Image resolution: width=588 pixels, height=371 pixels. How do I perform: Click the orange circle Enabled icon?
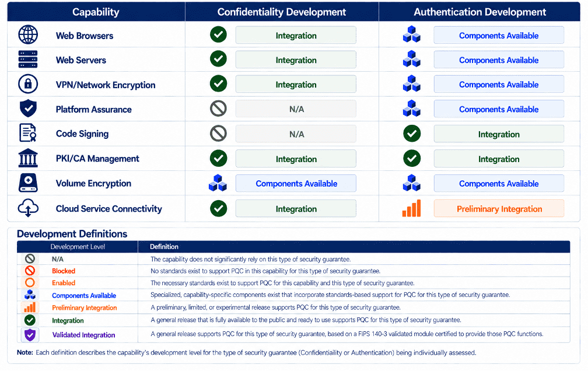(x=30, y=282)
